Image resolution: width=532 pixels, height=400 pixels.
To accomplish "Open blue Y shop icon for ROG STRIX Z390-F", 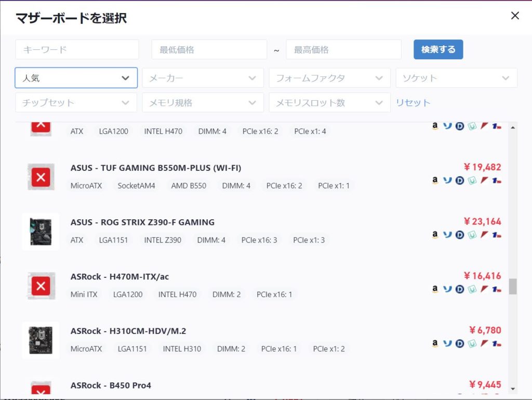I will [447, 234].
